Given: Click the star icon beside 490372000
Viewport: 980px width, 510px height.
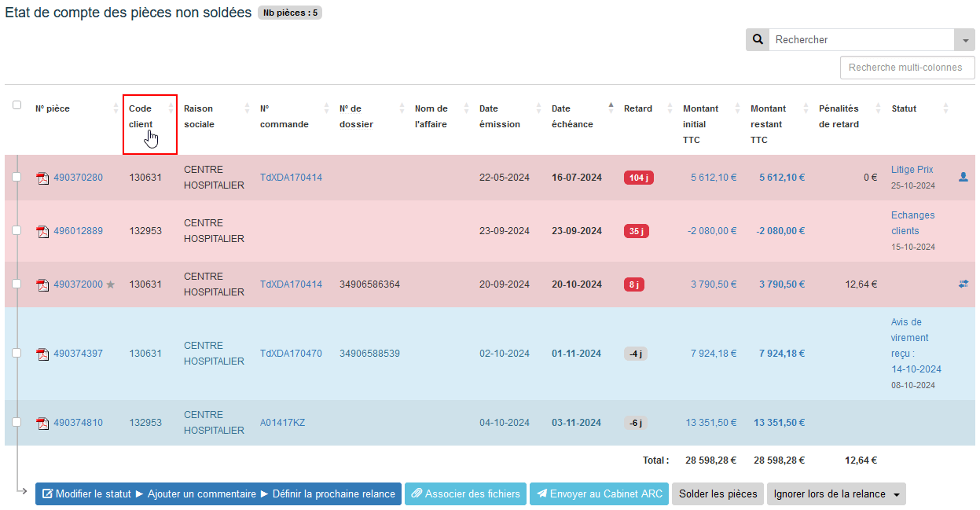Looking at the screenshot, I should coord(111,284).
